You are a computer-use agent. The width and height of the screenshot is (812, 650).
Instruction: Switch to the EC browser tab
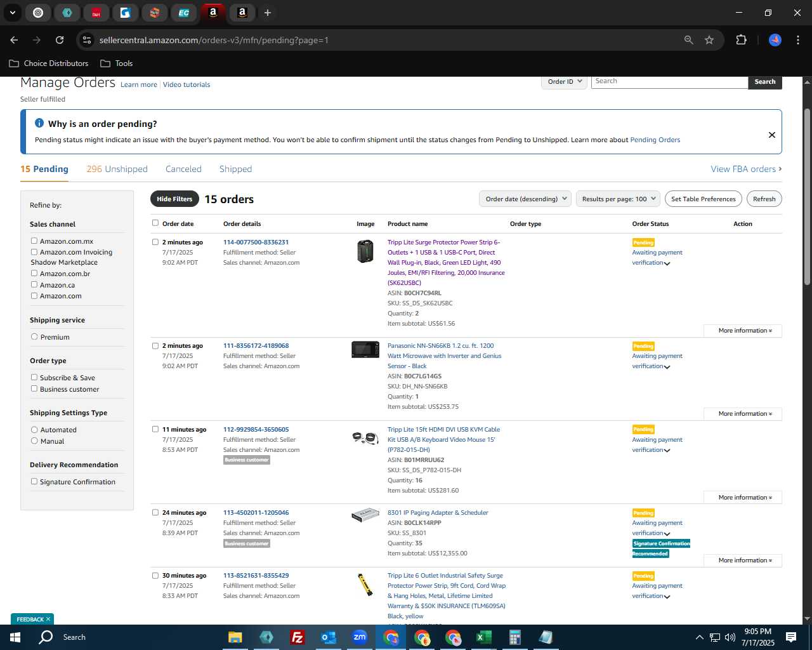coord(184,13)
